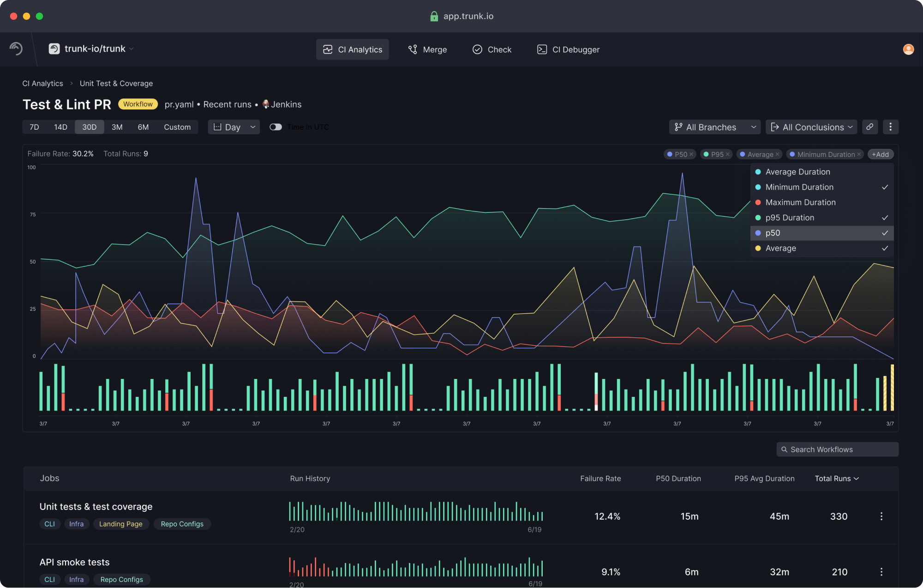Copy link with the chain icon
923x588 pixels.
tap(870, 127)
